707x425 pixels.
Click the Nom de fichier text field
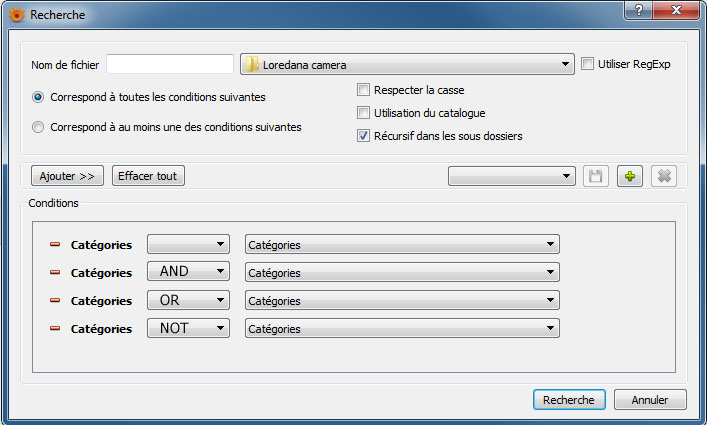point(170,65)
